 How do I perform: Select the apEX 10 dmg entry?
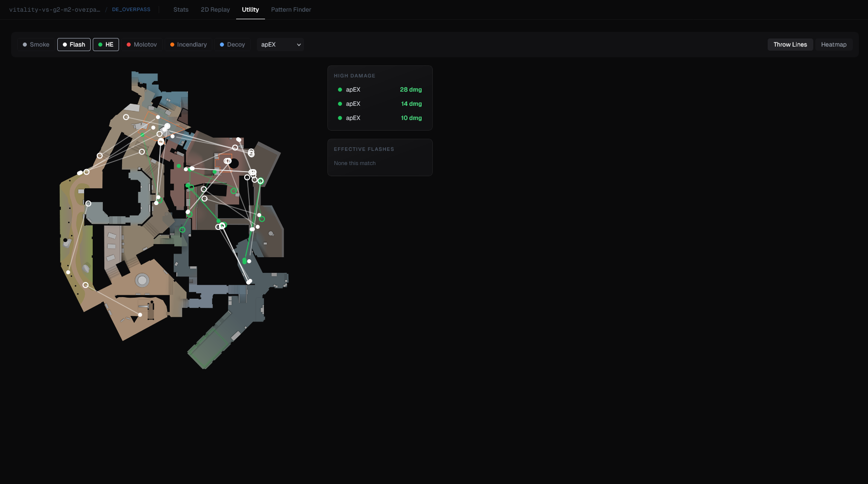click(380, 118)
